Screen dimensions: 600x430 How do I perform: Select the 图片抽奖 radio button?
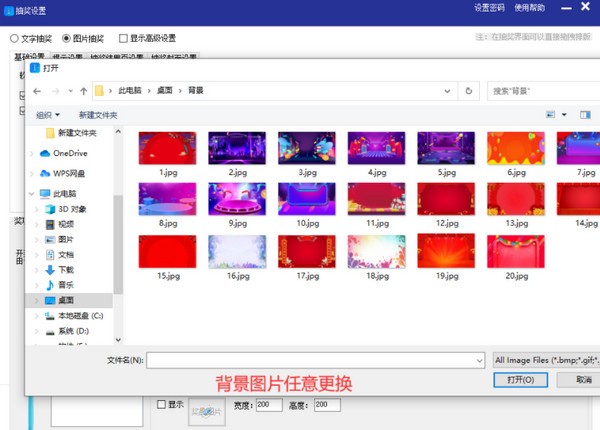67,38
